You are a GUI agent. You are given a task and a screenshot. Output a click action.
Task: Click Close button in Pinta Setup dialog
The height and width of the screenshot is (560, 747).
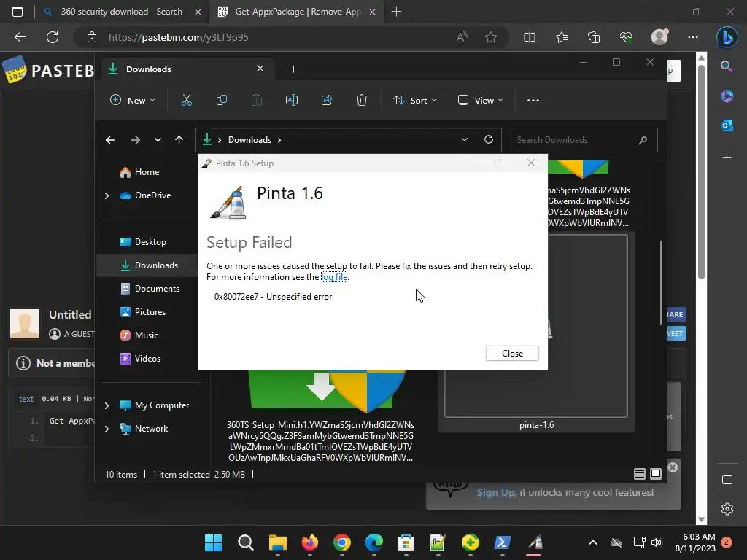512,354
